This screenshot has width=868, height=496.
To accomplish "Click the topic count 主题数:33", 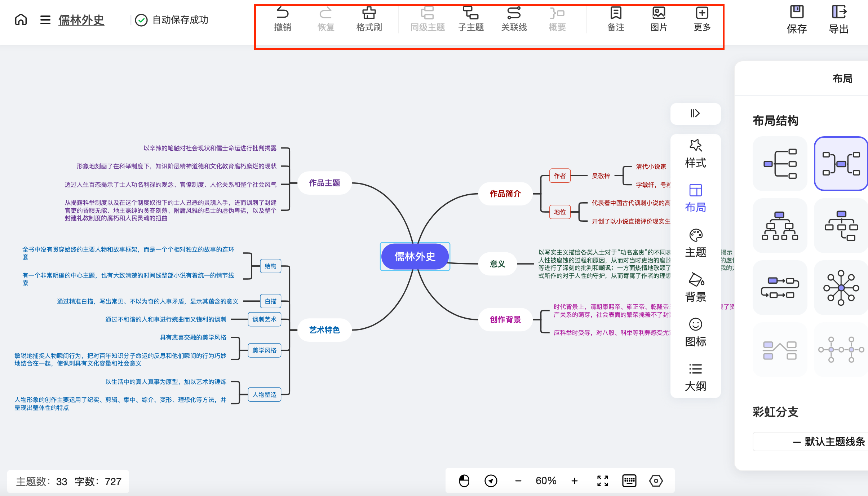I will (42, 482).
